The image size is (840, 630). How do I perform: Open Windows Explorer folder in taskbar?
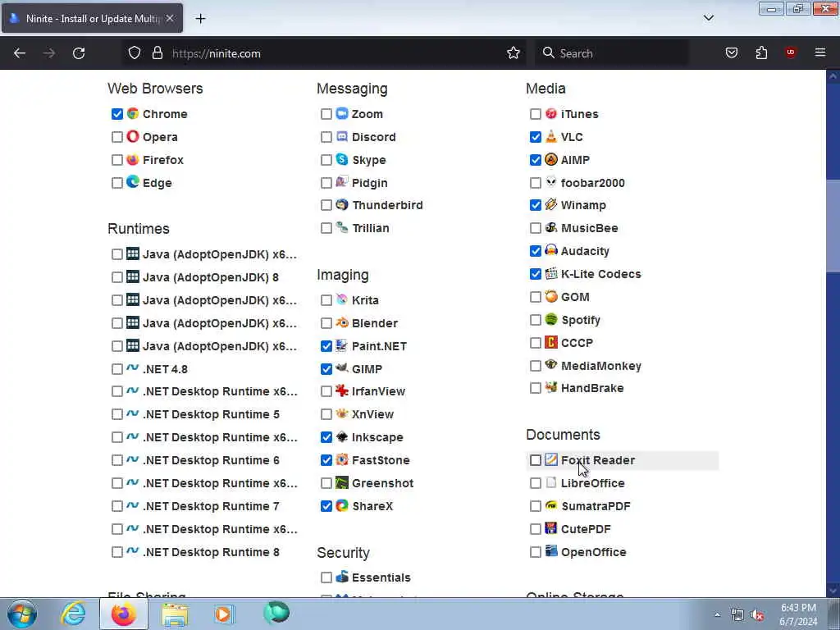click(x=175, y=614)
